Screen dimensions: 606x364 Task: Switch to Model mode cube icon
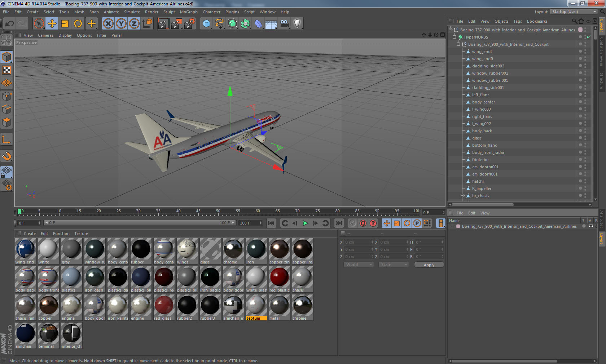point(7,57)
